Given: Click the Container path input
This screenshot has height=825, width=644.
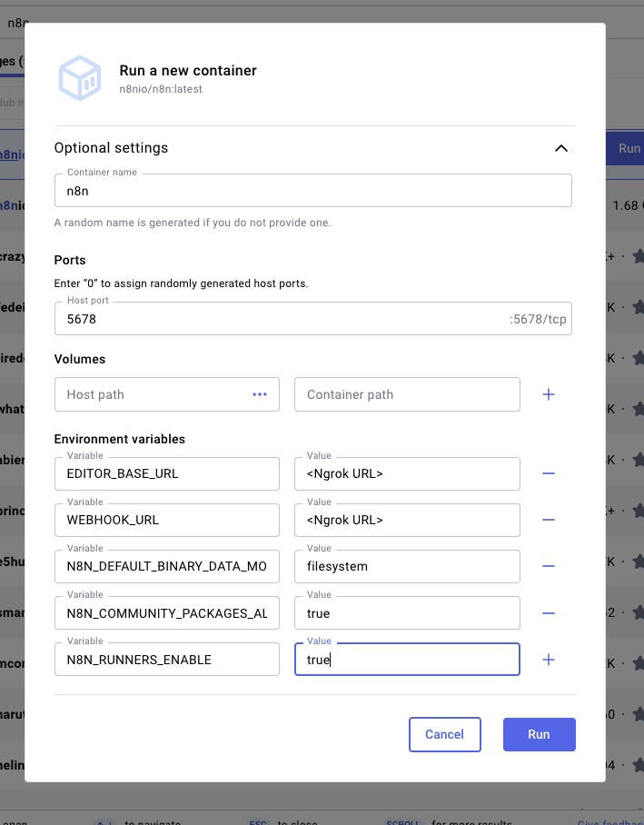Looking at the screenshot, I should [x=407, y=394].
